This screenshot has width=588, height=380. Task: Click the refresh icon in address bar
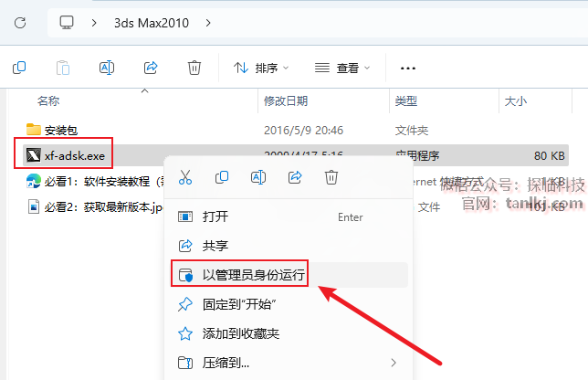click(x=20, y=23)
